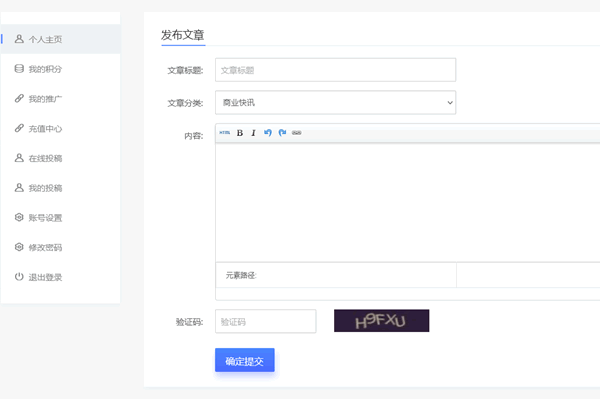
Task: Submit with the 确定提交 button
Action: (245, 360)
